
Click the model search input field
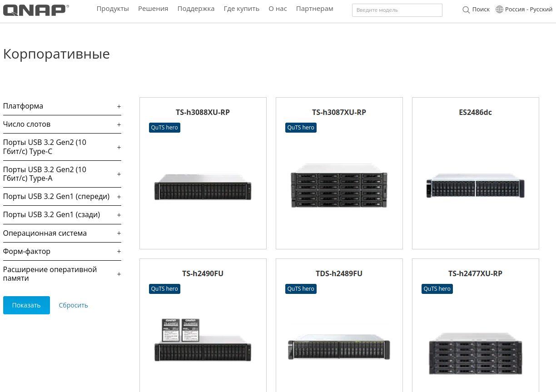point(397,10)
